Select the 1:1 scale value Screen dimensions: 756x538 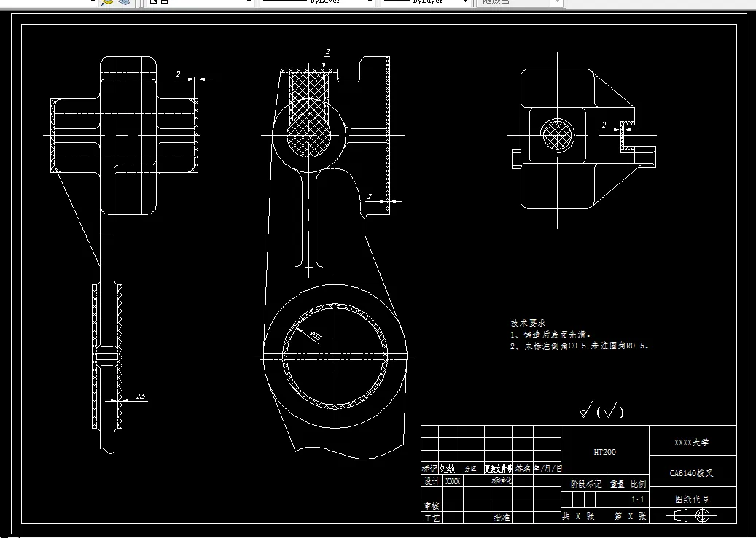[x=638, y=500]
